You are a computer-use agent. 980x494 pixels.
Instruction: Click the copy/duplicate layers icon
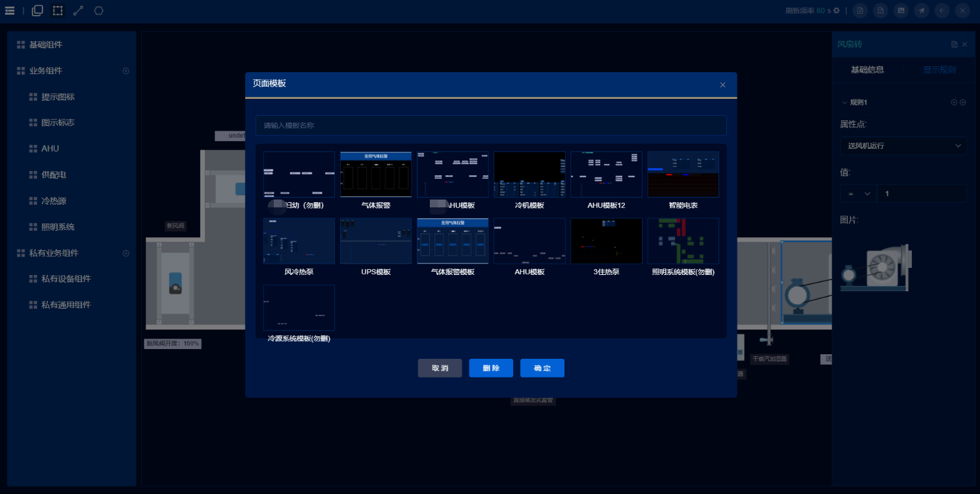[38, 10]
